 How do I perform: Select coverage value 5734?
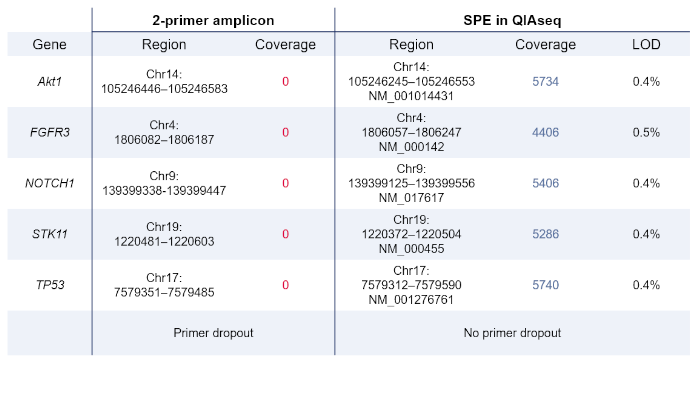545,82
